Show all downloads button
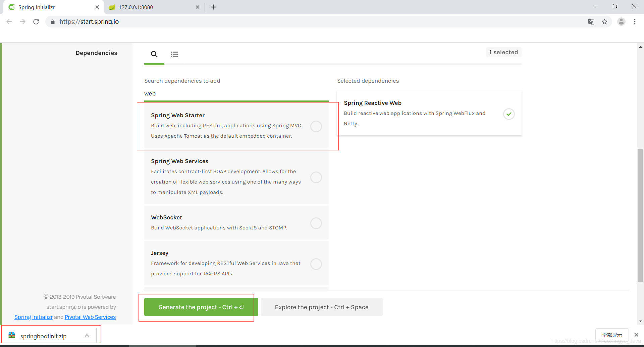The width and height of the screenshot is (644, 347). 612,335
